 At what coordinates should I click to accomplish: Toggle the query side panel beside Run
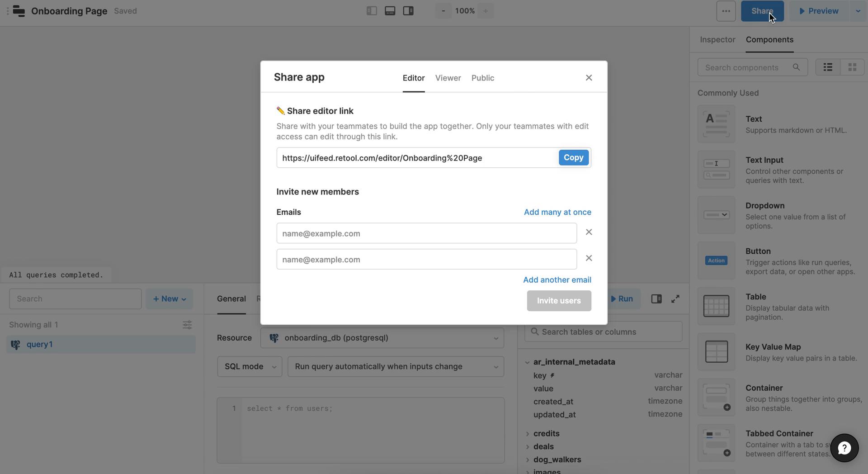(x=656, y=299)
